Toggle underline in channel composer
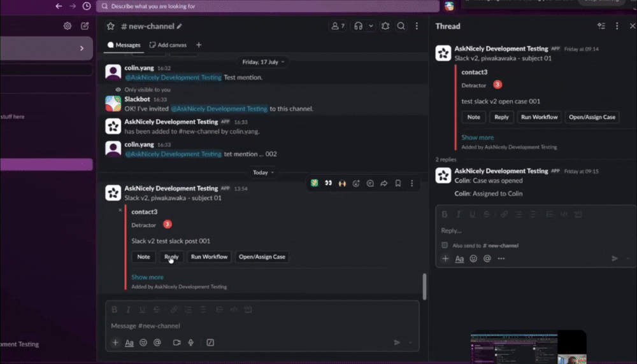The width and height of the screenshot is (637, 364). point(142,310)
